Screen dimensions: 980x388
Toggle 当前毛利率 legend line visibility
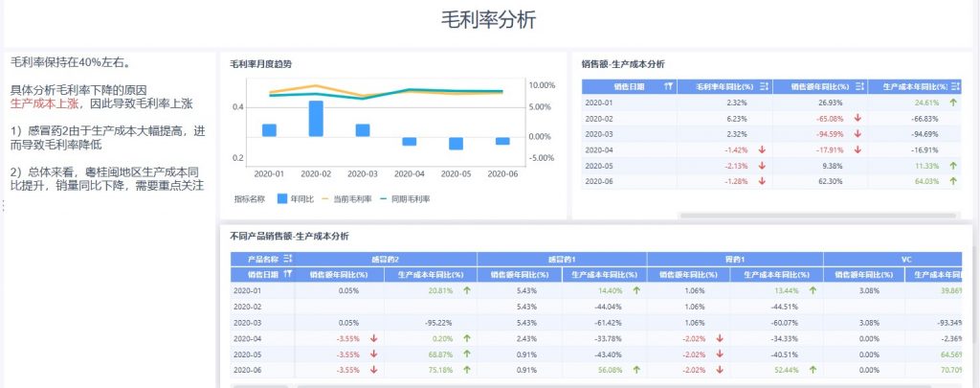349,199
